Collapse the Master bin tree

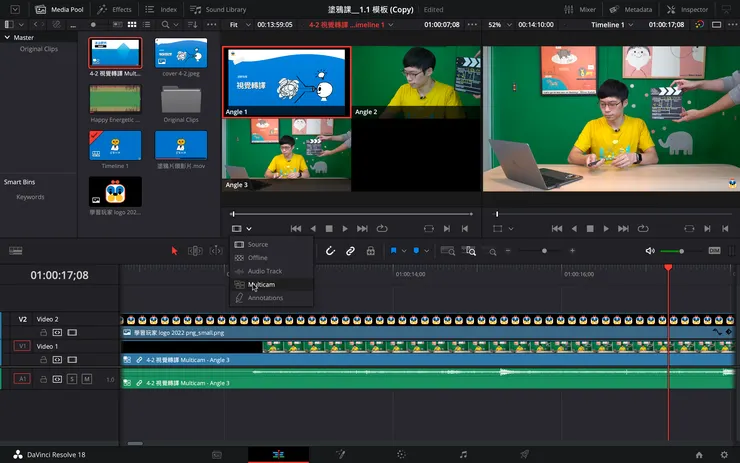click(x=8, y=37)
